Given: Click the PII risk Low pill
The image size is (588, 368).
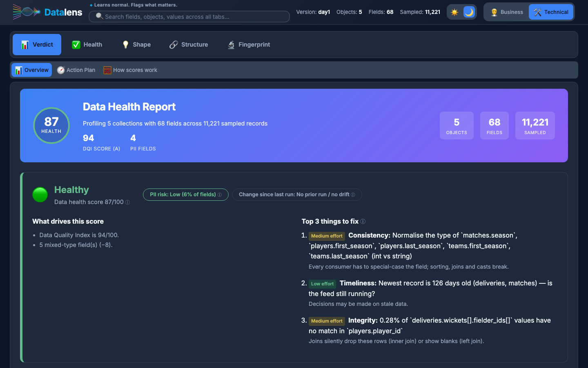Looking at the screenshot, I should tap(186, 195).
